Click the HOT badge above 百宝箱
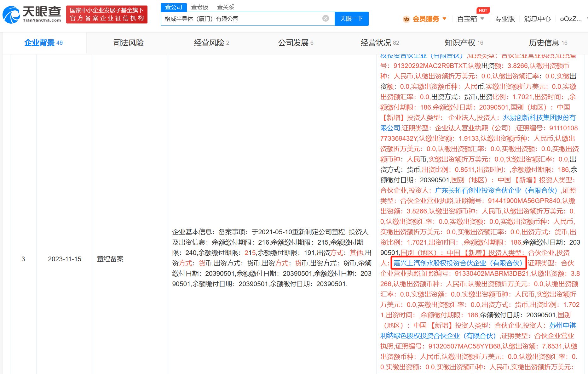 483,10
